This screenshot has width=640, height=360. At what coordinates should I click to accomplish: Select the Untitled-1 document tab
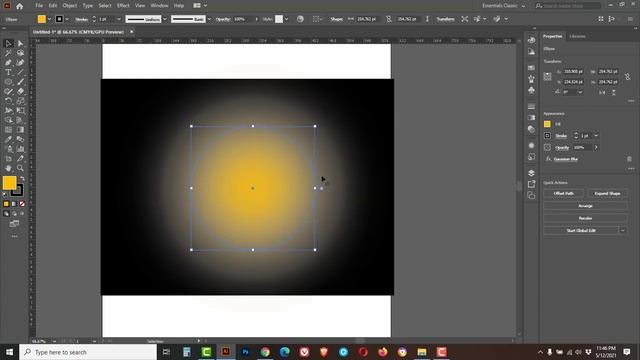[78, 32]
